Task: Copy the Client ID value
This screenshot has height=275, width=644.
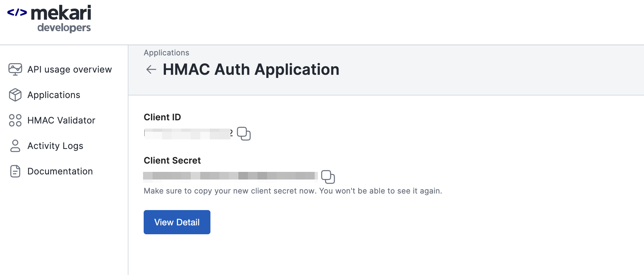Action: (x=244, y=134)
